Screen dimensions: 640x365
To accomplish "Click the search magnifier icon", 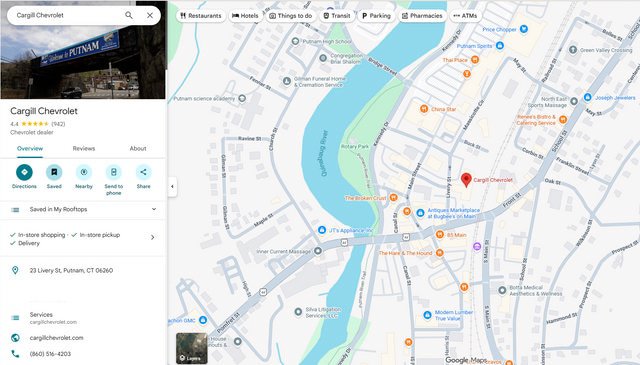I will 129,15.
